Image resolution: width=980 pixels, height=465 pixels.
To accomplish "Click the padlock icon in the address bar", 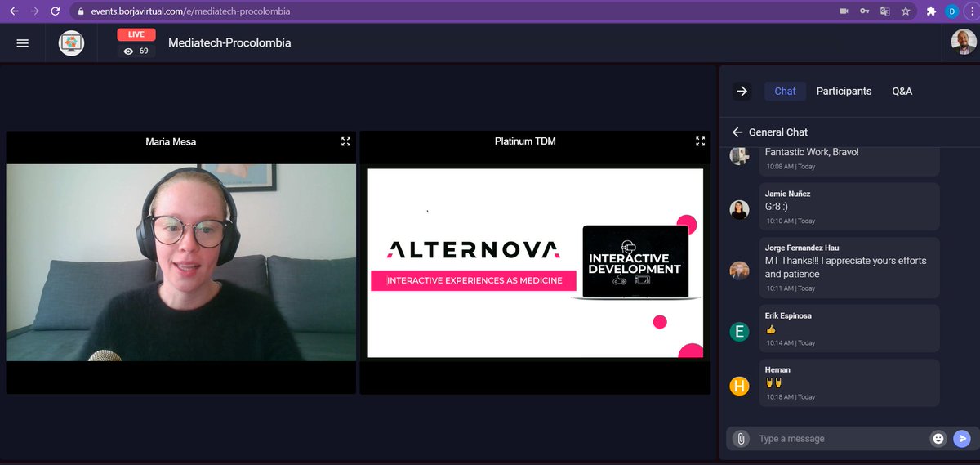I will click(80, 12).
